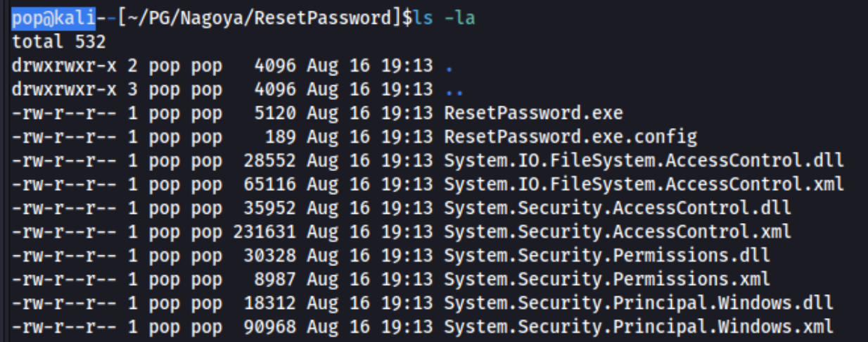
Task: Click System.Security.AccessControl.xml filename
Action: (x=618, y=232)
